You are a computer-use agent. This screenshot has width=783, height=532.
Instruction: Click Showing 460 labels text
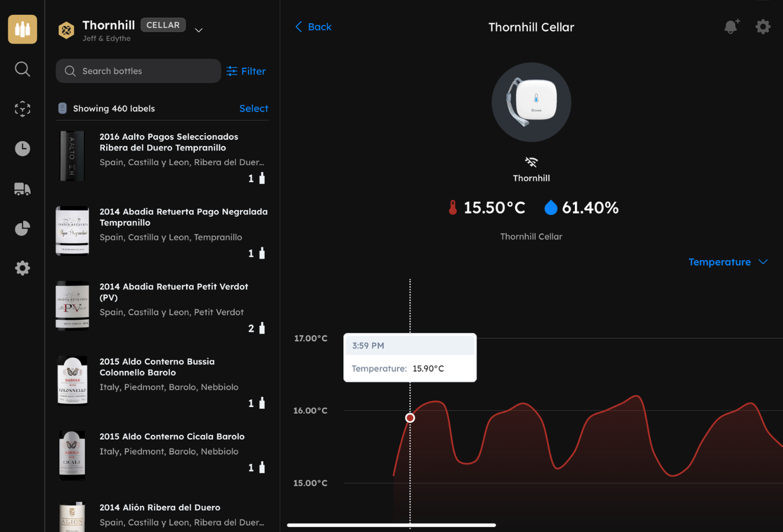tap(114, 108)
